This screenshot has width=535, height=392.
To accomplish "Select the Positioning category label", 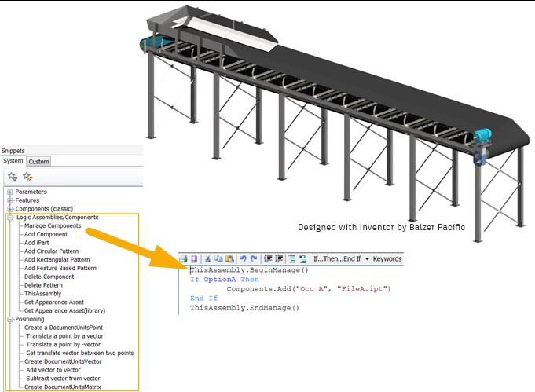I will pos(30,319).
